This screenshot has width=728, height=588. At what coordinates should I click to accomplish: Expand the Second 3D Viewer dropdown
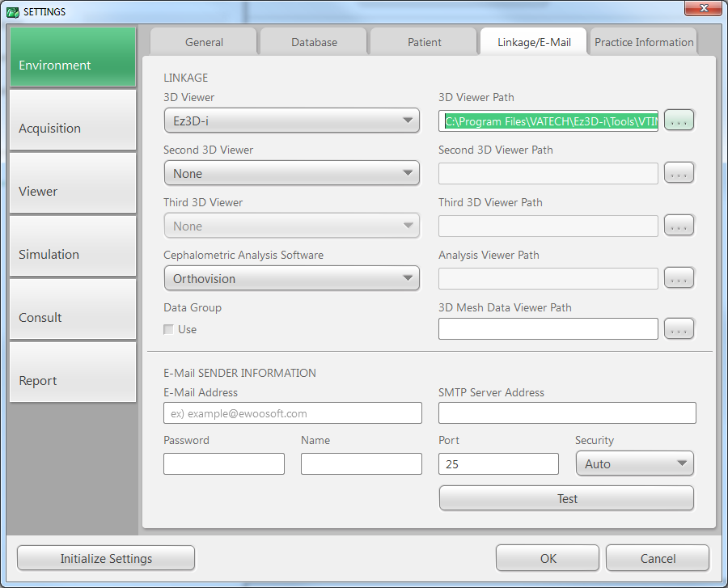click(291, 173)
